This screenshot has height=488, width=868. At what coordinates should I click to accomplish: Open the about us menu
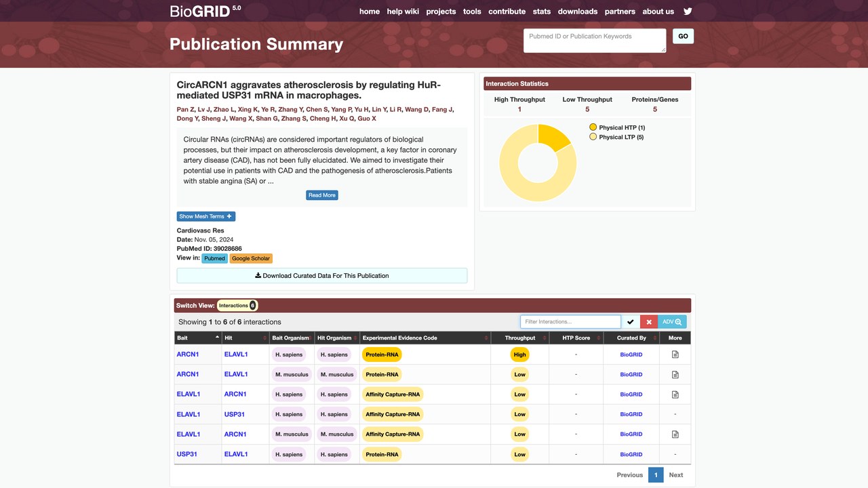click(658, 12)
